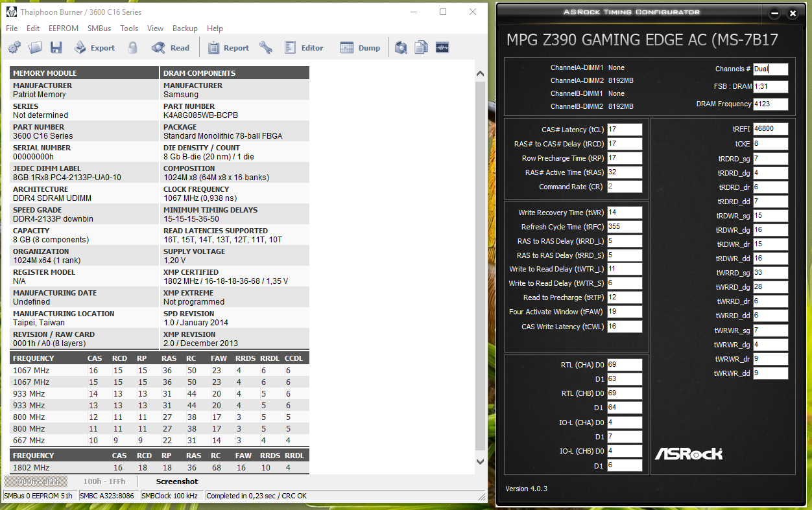Open the Tools menu
This screenshot has height=510, width=812.
pos(129,29)
